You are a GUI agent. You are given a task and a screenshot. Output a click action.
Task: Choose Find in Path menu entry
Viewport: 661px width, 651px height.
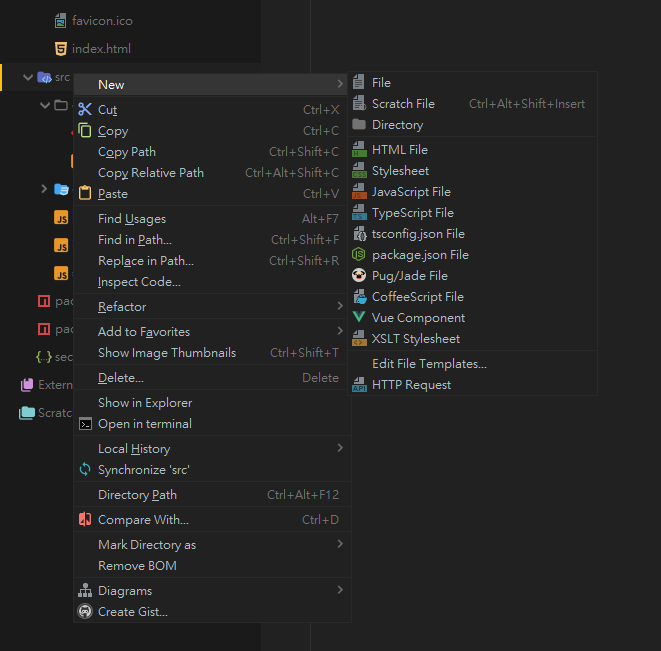coord(135,240)
